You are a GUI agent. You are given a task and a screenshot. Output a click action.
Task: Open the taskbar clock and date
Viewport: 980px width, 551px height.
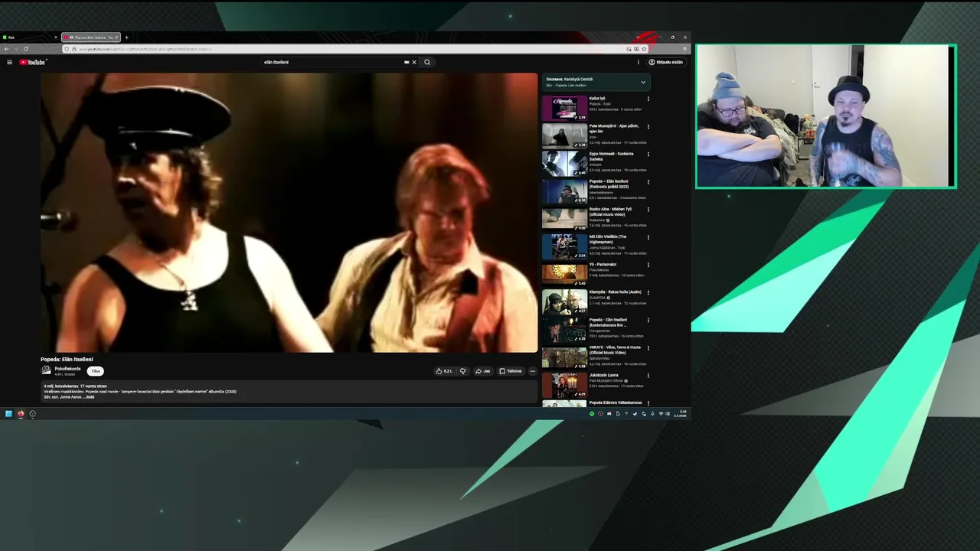point(680,413)
